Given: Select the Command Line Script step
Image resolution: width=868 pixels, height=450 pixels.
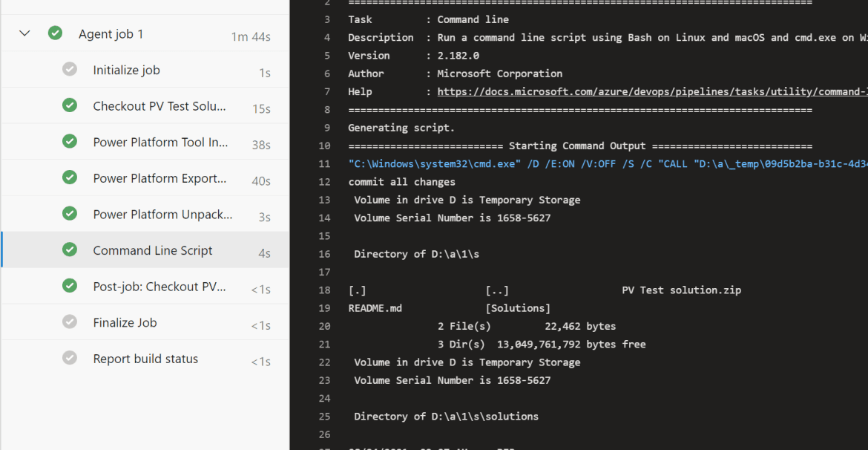Looking at the screenshot, I should tap(145, 250).
